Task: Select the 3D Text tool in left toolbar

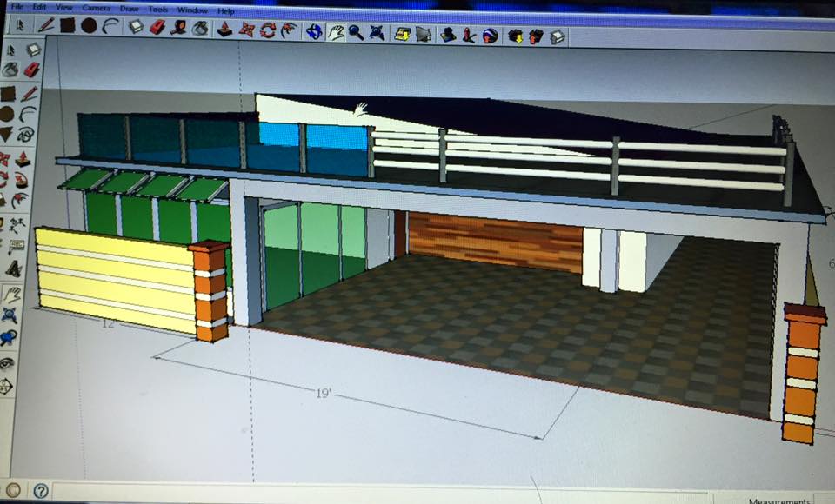Action: (14, 269)
